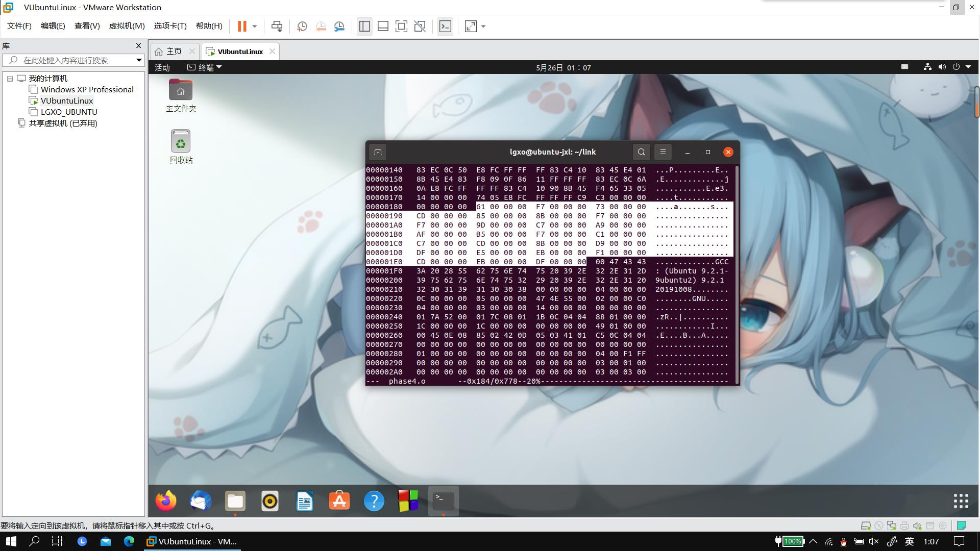Open the 虚拟机(M) menu

[127, 26]
